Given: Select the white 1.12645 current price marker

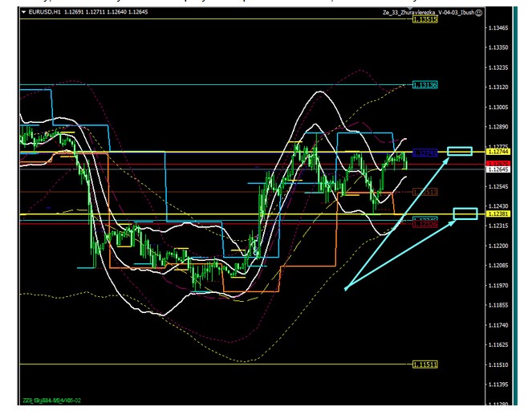Looking at the screenshot, I should [501, 169].
